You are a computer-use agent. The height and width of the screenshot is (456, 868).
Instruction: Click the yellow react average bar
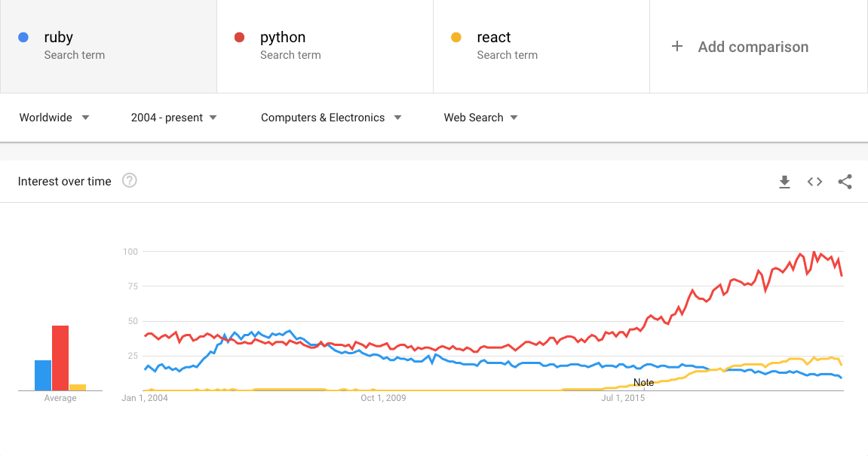(78, 387)
